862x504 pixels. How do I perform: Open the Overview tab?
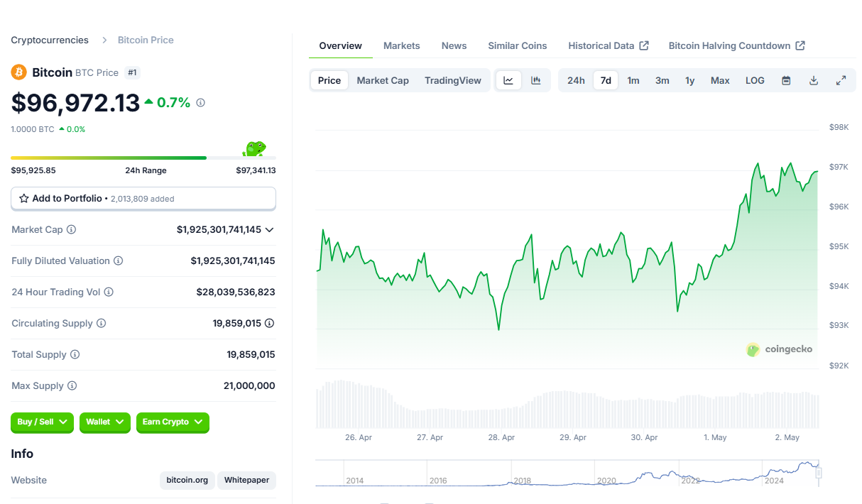[x=341, y=45]
